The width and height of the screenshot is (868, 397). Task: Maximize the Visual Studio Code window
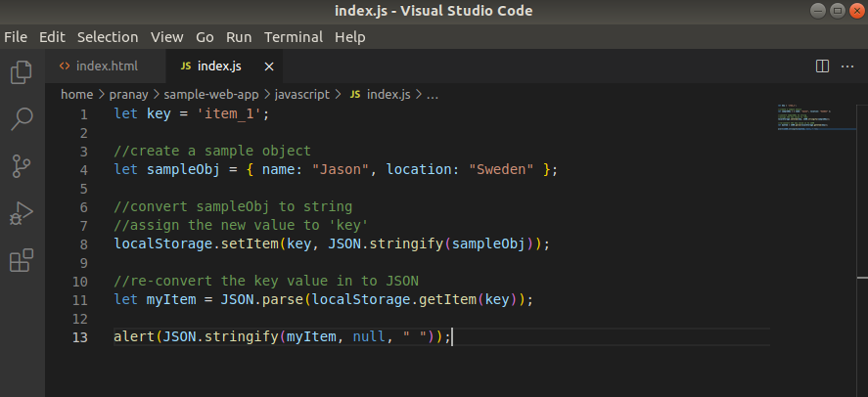click(x=838, y=11)
